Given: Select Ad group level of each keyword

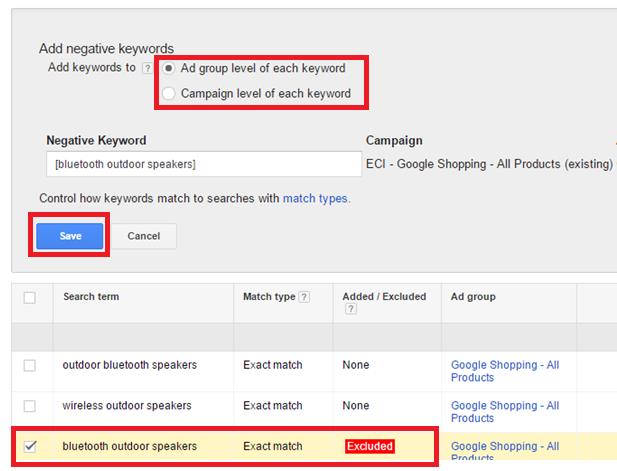Looking at the screenshot, I should click(168, 68).
